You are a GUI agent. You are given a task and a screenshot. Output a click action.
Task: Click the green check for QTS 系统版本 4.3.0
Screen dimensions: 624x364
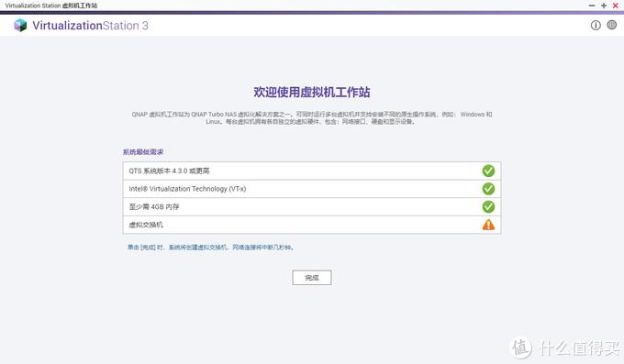click(488, 171)
